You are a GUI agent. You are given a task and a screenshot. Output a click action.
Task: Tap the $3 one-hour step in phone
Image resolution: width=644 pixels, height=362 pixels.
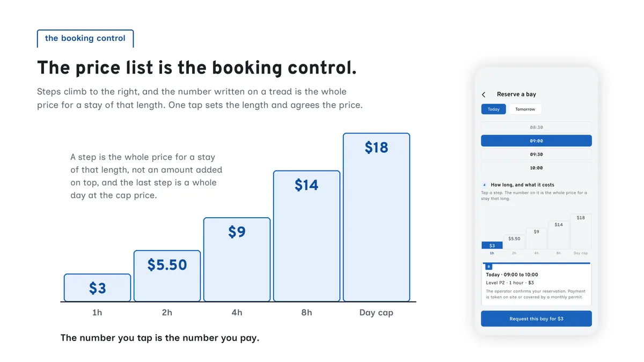tap(492, 246)
